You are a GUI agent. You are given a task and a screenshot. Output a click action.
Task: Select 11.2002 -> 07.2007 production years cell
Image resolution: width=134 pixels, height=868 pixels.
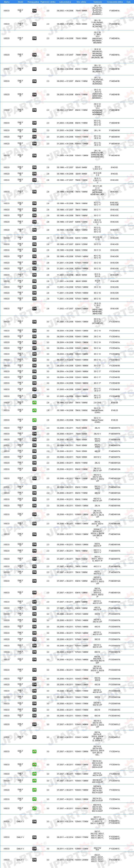pyautogui.click(x=65, y=309)
